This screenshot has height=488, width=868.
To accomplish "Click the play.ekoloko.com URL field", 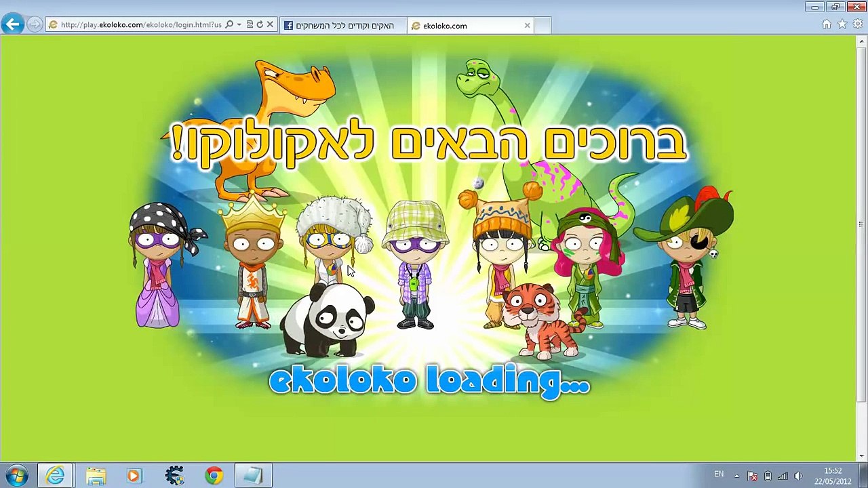I will (x=141, y=25).
